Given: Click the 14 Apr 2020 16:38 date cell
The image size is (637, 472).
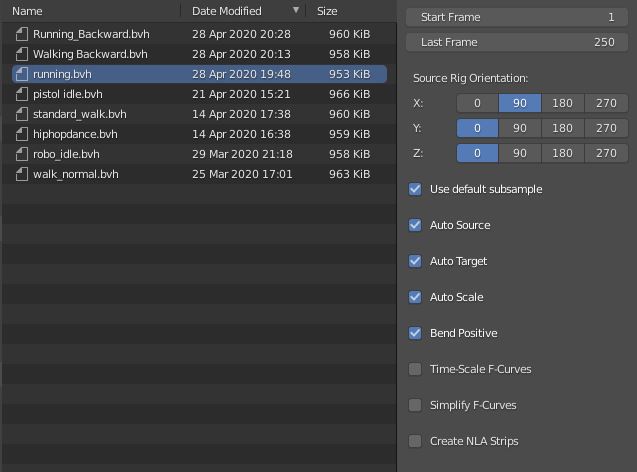Looking at the screenshot, I should pyautogui.click(x=241, y=134).
